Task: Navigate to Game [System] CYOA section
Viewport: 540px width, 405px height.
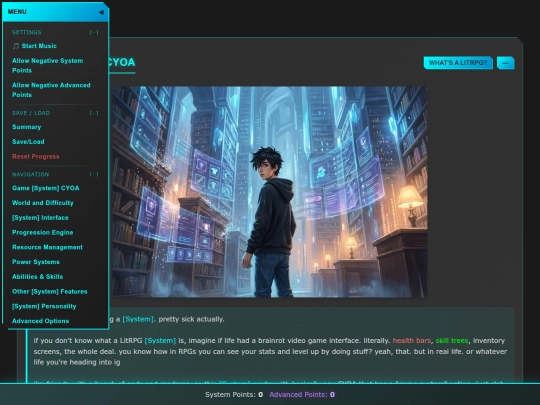Action: tap(45, 188)
